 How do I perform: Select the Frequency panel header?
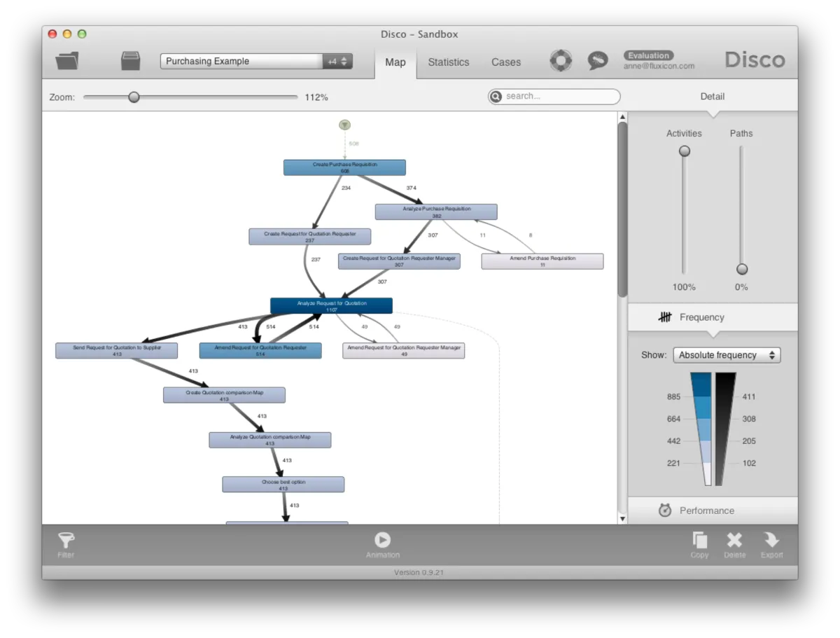pos(713,317)
